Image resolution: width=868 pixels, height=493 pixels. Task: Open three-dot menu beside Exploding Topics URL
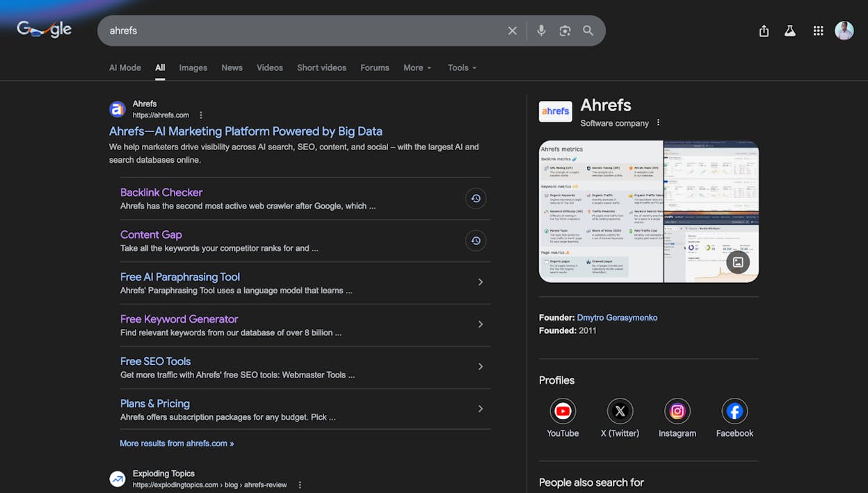300,485
